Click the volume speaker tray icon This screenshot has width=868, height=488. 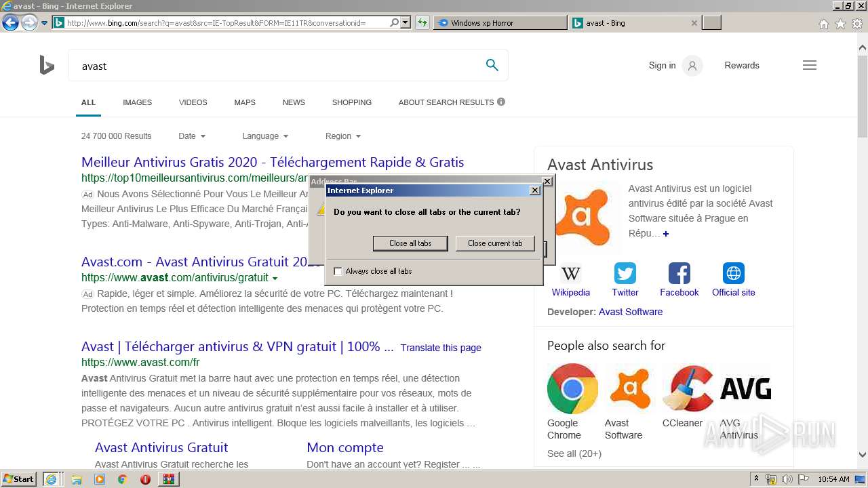[787, 479]
